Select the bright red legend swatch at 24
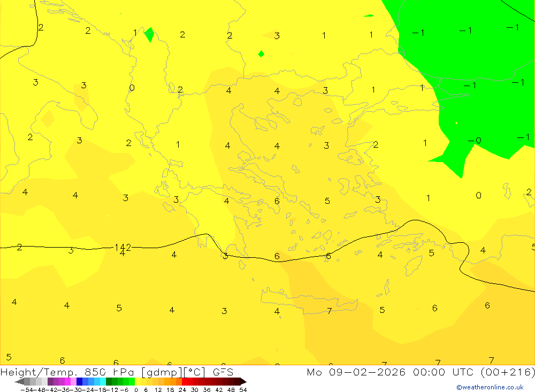This screenshot has height=392, width=535. coord(185,381)
